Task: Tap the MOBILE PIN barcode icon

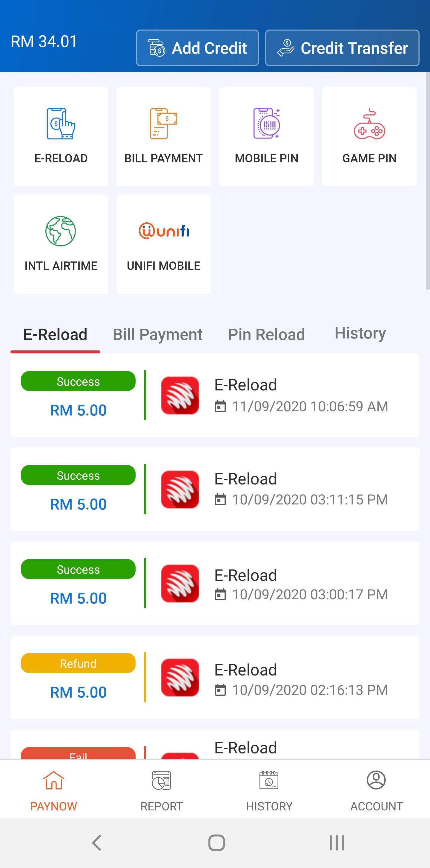Action: click(267, 124)
